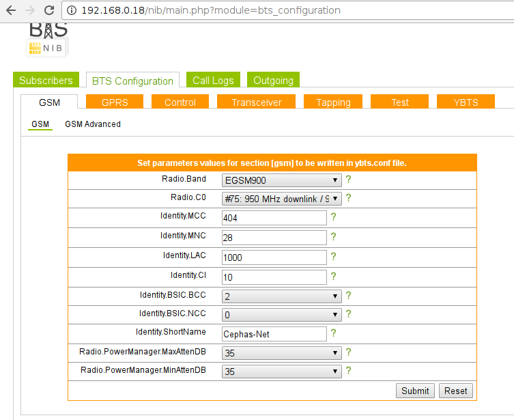Open Identity.BSIC.BCC dropdown
Viewport: 514px width, 420px height.
[282, 296]
